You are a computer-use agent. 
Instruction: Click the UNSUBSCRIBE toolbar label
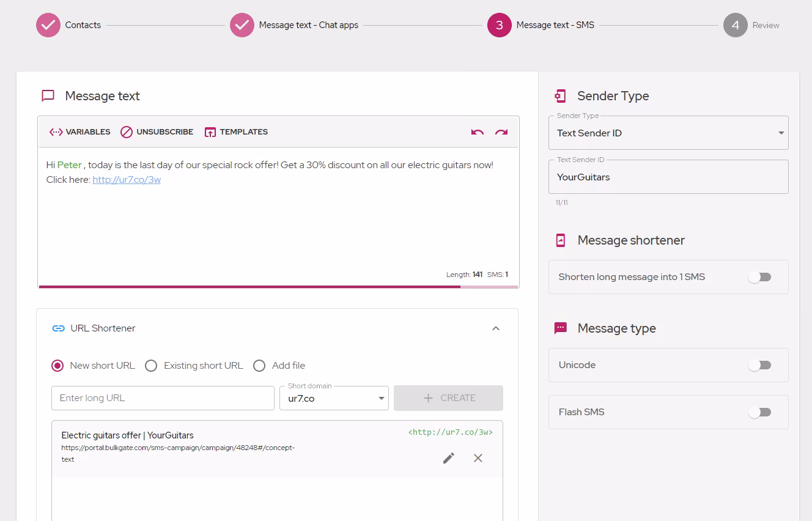[165, 132]
